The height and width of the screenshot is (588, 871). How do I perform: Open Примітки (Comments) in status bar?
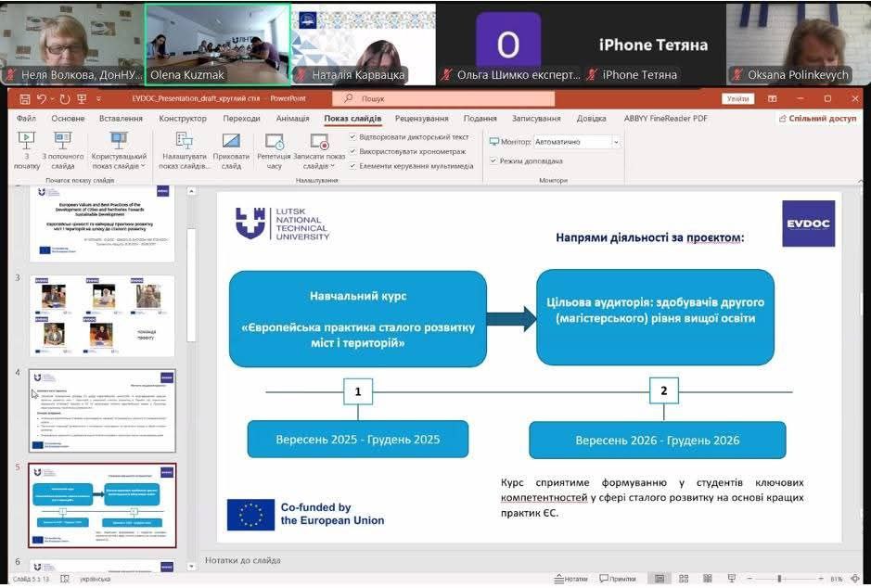[x=617, y=579]
